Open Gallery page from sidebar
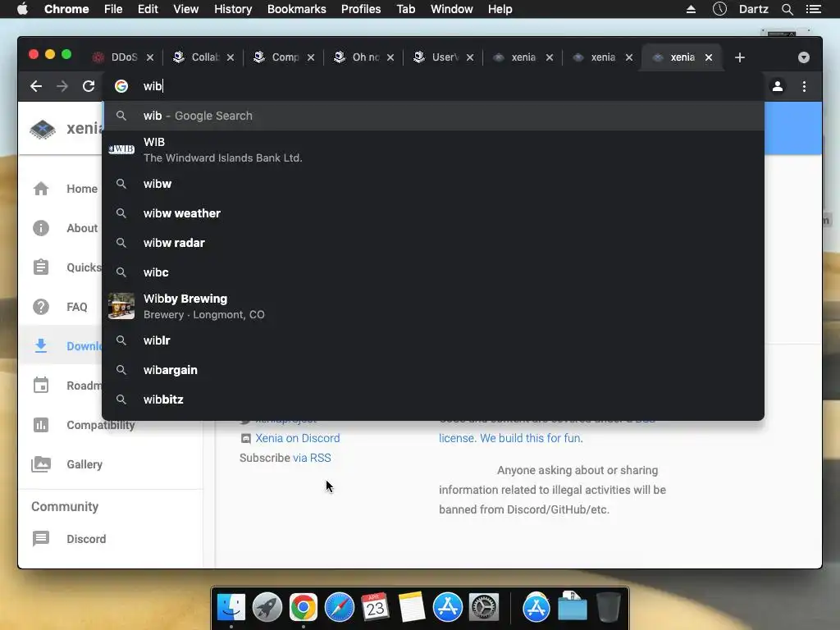 point(84,464)
